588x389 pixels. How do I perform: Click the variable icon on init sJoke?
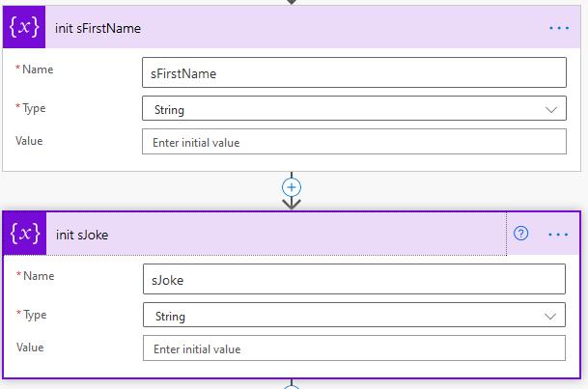point(22,234)
